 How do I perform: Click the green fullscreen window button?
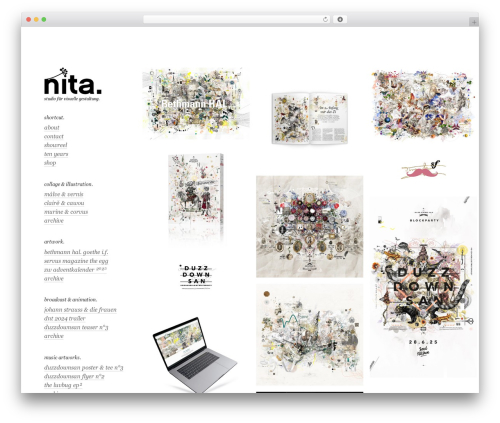pos(44,19)
